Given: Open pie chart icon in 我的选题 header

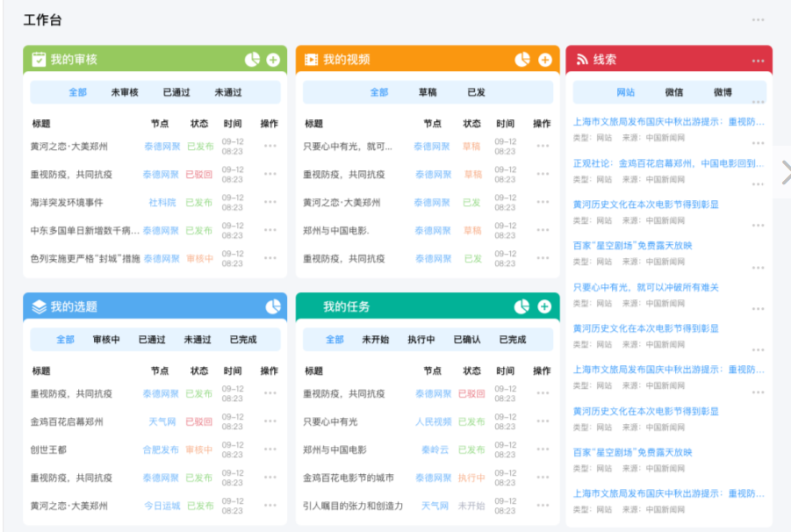Looking at the screenshot, I should 272,306.
